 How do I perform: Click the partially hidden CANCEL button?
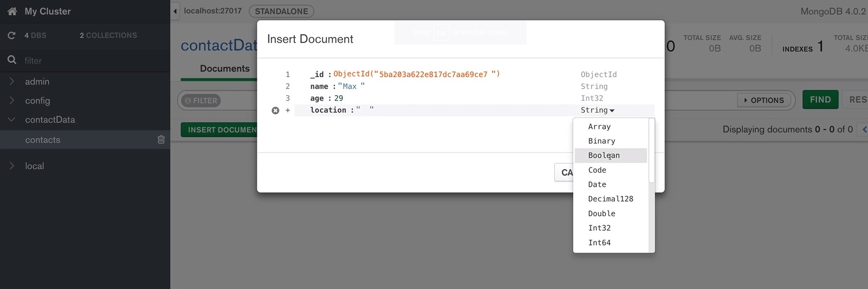tap(564, 173)
